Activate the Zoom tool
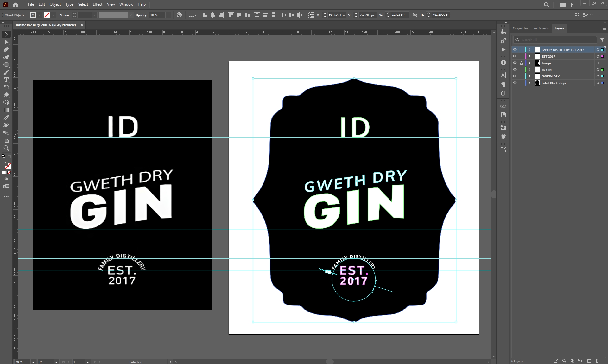608x364 pixels. [6, 148]
